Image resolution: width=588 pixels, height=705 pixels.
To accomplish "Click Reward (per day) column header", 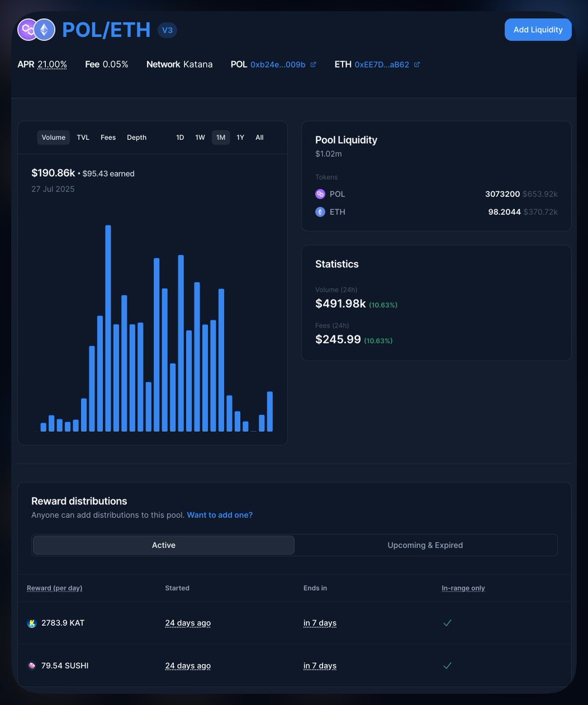I will tap(55, 588).
